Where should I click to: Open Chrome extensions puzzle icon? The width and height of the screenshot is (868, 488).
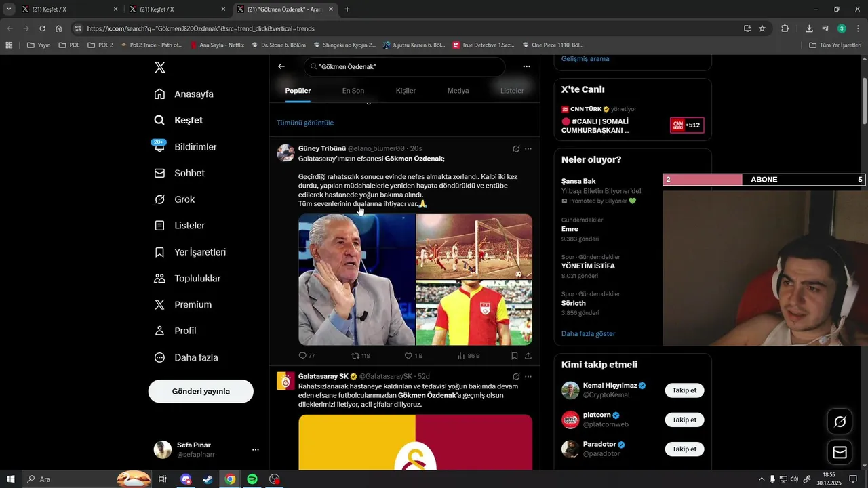click(785, 28)
